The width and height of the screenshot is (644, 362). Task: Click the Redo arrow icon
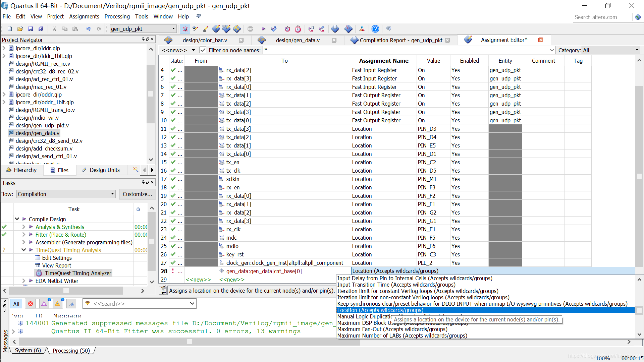point(99,29)
